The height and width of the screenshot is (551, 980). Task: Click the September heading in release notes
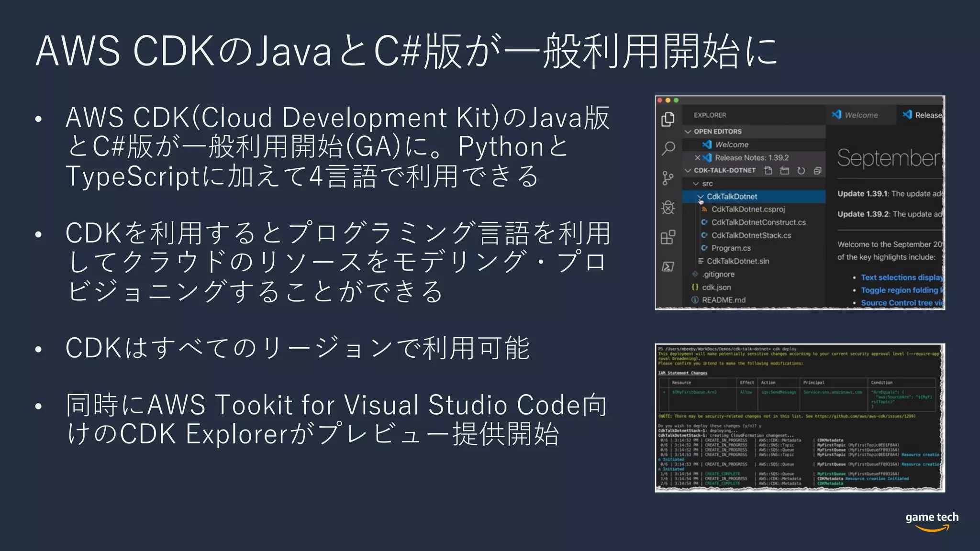[889, 158]
